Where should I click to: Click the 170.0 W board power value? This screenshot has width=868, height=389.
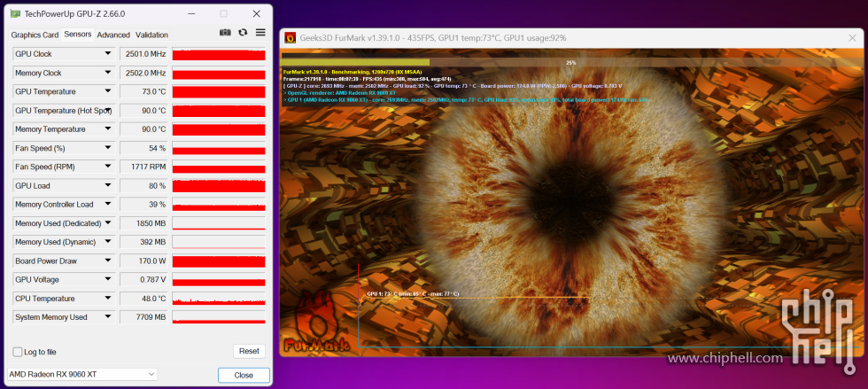(143, 261)
